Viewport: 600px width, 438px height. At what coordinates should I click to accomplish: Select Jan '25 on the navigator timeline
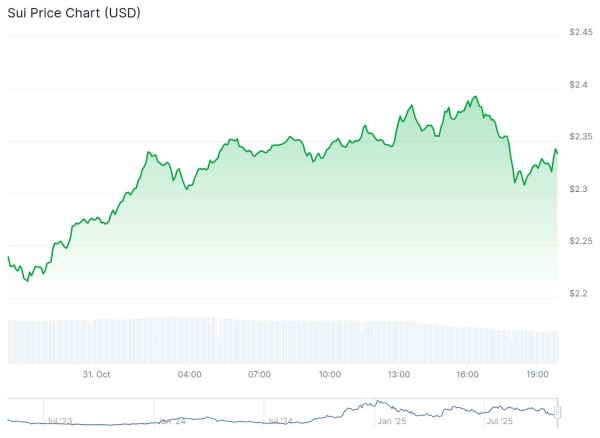pos(390,422)
